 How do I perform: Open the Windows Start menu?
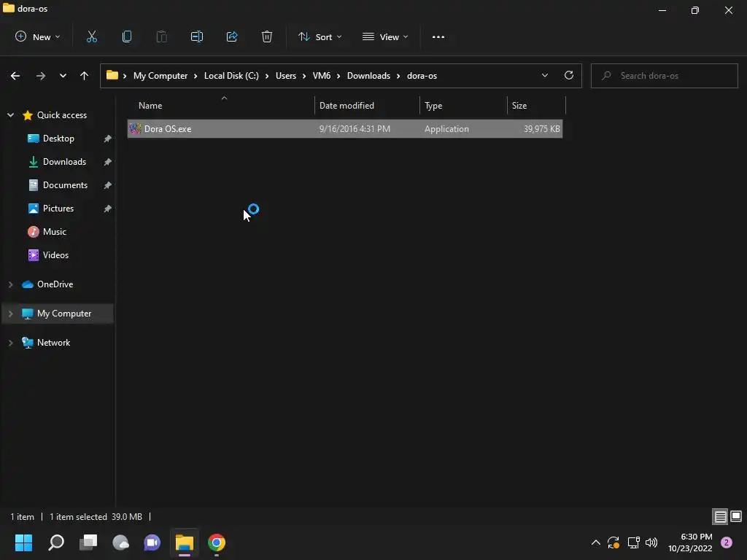[23, 542]
